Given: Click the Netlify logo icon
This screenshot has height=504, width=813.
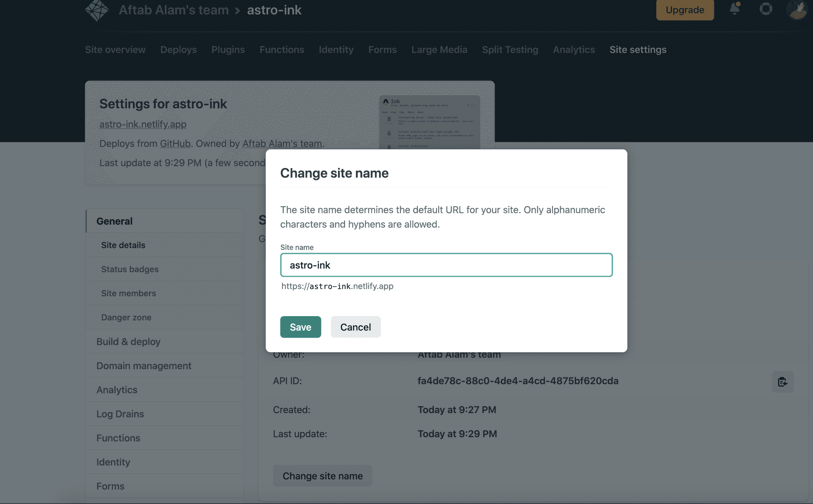Looking at the screenshot, I should 97,10.
